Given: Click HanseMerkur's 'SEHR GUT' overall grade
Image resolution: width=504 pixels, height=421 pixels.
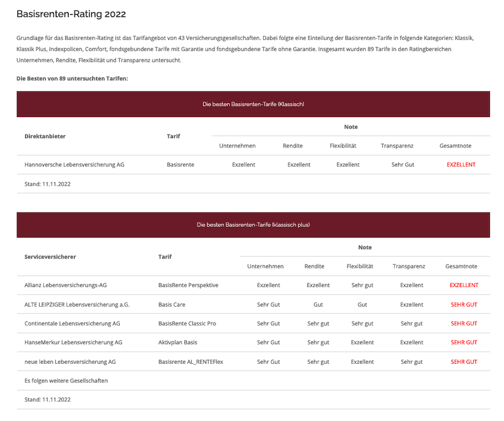Looking at the screenshot, I should click(x=464, y=343).
